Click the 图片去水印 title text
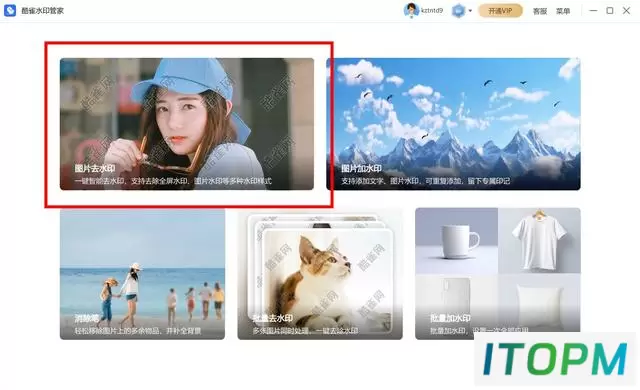640x390 pixels. coord(95,168)
